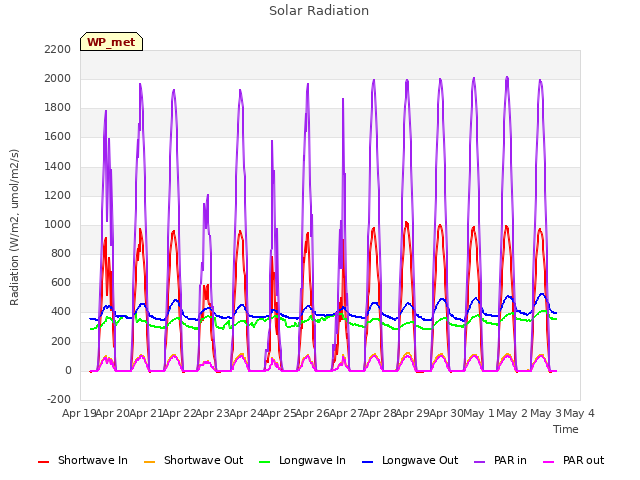Click the blue Longwave Out legend swatch
Image resolution: width=640 pixels, height=480 pixels.
click(367, 462)
